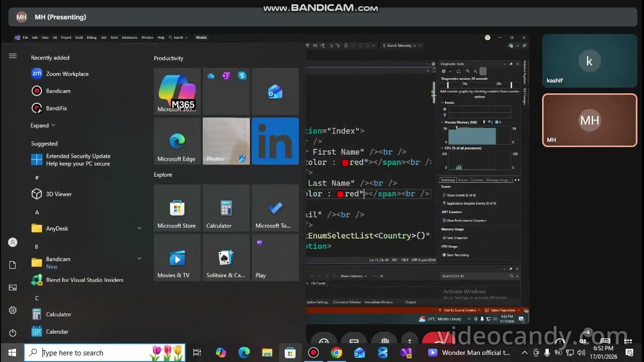Open Google Chrome from the taskbar
This screenshot has width=644, height=362.
337,352
